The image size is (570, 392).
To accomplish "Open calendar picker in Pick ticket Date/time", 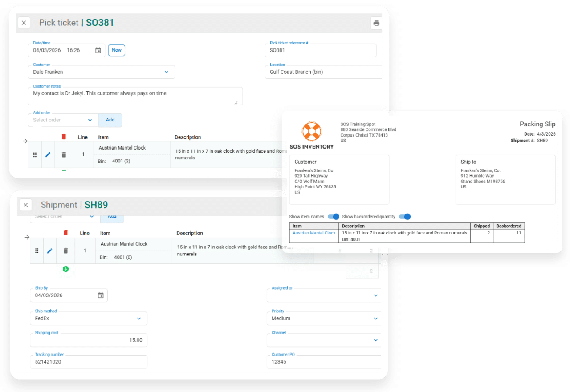I will (98, 50).
